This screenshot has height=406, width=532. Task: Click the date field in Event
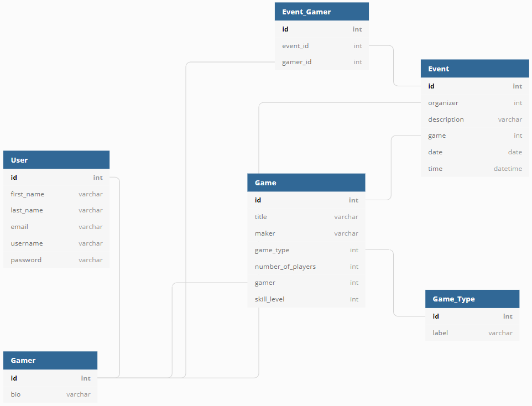click(x=474, y=152)
